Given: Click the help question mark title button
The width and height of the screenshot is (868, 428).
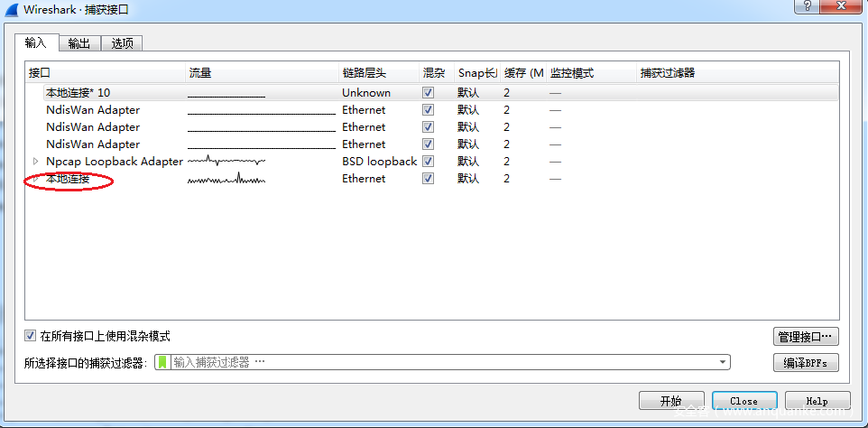Looking at the screenshot, I should 808,6.
